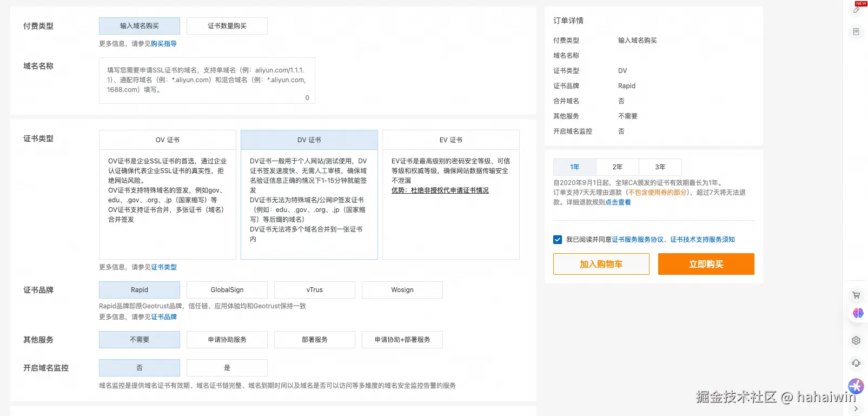Screen dimensions: 868x416
Task: Choose the OV 证书 certificate type
Action: coord(168,140)
